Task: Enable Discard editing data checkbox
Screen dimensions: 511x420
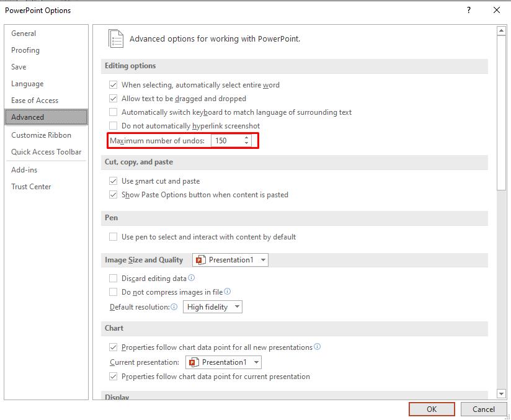Action: pyautogui.click(x=113, y=279)
